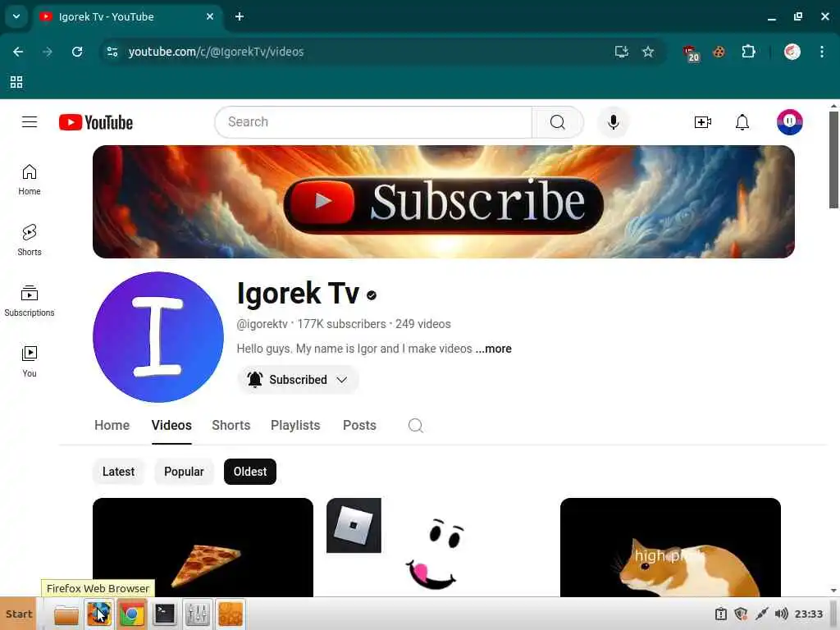Open You in the left sidebar
The width and height of the screenshot is (840, 630).
(x=30, y=362)
